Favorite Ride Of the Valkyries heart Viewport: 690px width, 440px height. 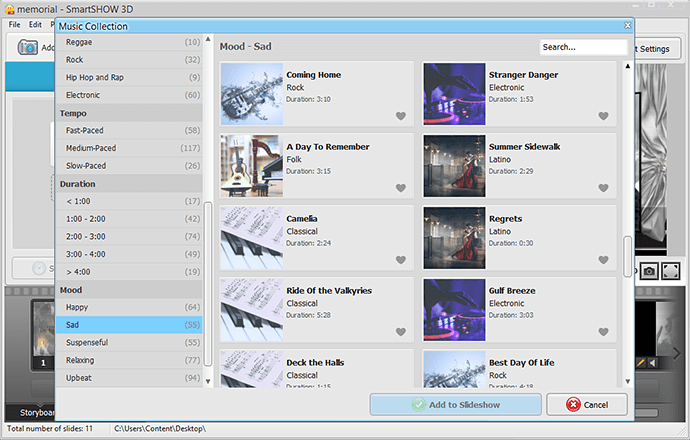pos(400,332)
